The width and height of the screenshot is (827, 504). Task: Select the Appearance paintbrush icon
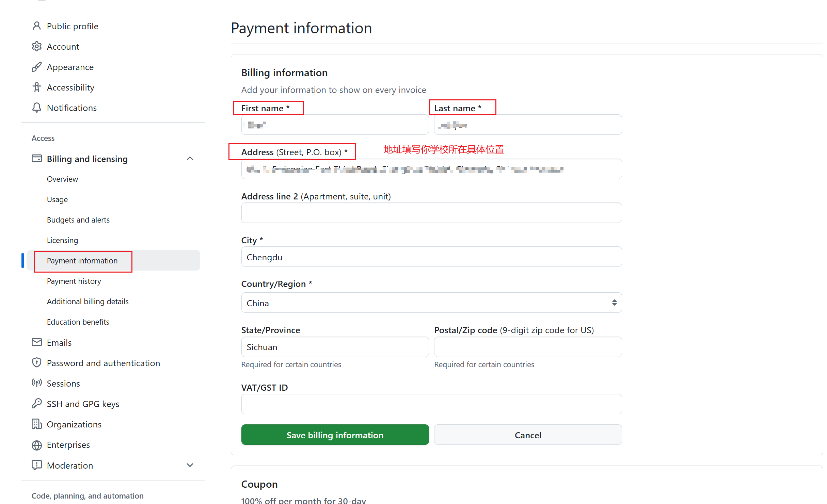point(36,67)
